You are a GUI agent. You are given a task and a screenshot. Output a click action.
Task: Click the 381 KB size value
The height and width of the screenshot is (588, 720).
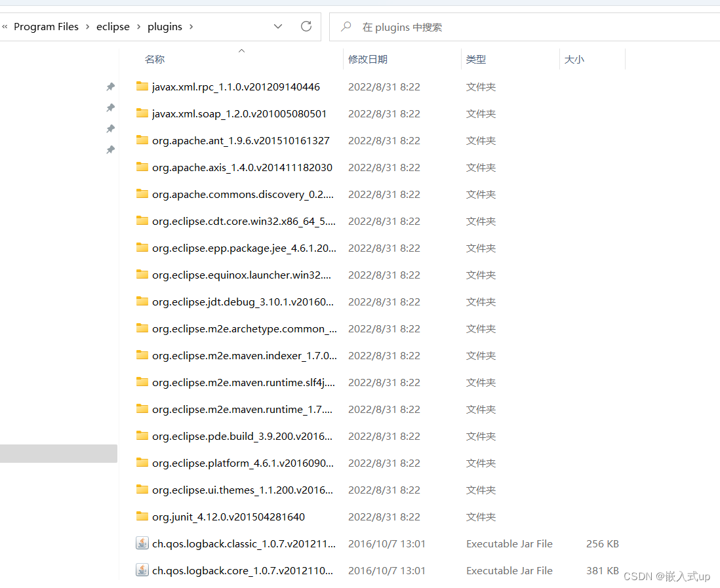click(603, 570)
